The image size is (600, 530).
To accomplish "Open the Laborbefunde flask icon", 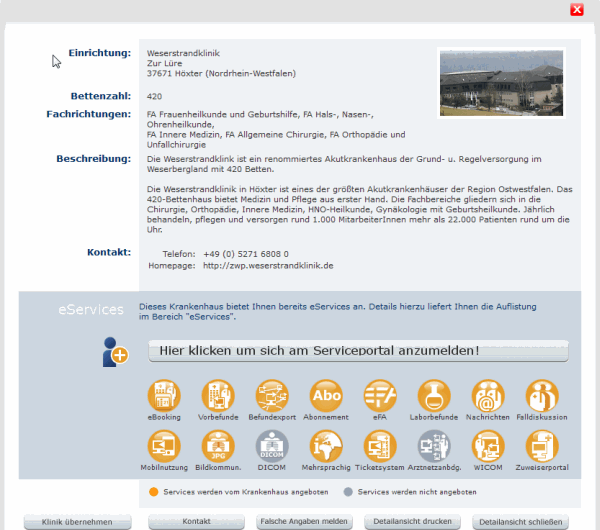I will [x=434, y=395].
